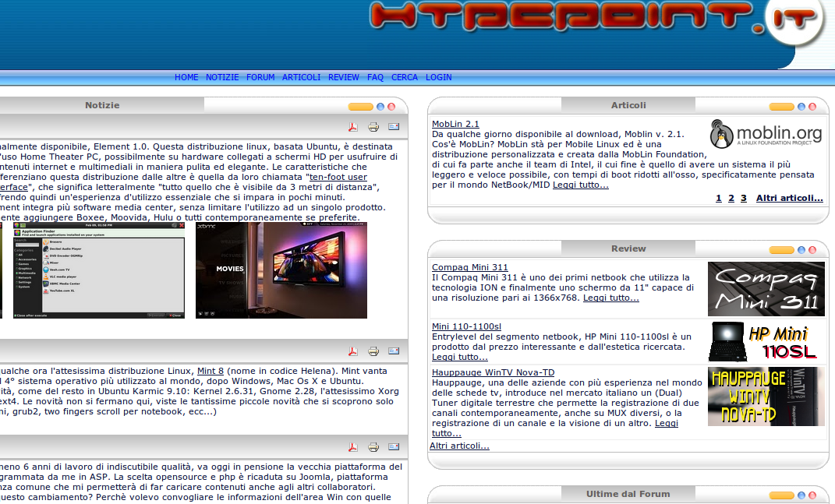Follow the Mint 8 link
The image size is (835, 504).
pyautogui.click(x=211, y=371)
